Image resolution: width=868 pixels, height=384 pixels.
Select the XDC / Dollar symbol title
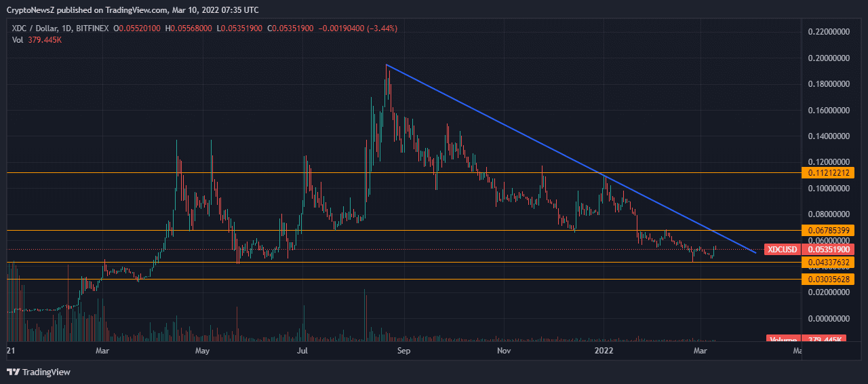point(35,28)
